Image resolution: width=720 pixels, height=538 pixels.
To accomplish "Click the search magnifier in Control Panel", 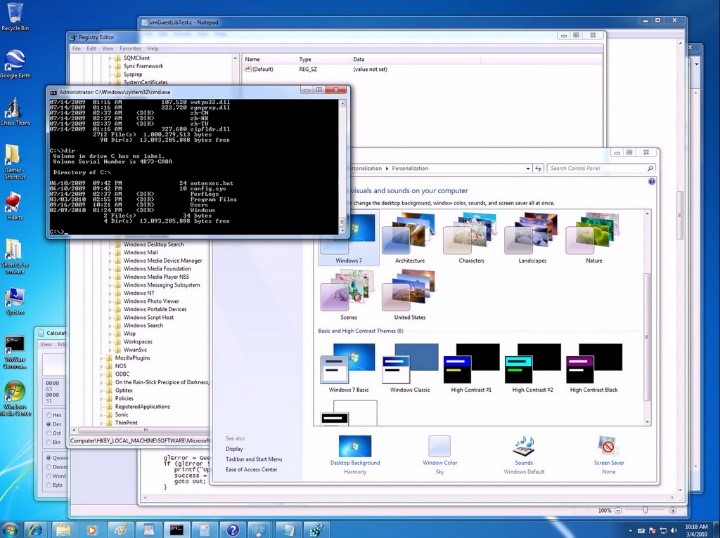I will (x=650, y=168).
